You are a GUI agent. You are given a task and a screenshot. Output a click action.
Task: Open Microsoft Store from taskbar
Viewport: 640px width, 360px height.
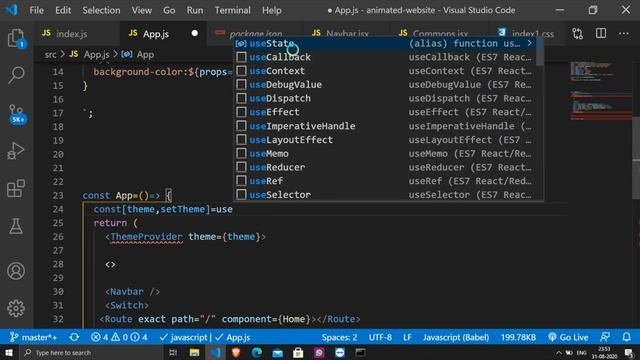pos(298,352)
